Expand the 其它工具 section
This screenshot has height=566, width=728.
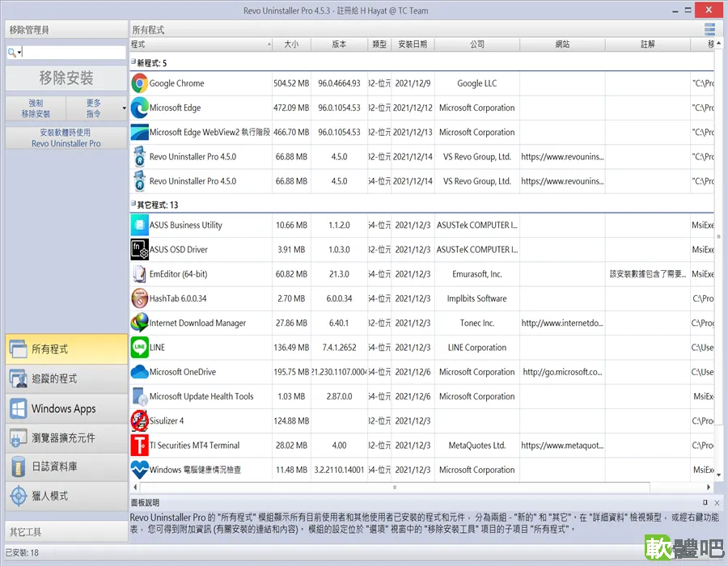66,532
